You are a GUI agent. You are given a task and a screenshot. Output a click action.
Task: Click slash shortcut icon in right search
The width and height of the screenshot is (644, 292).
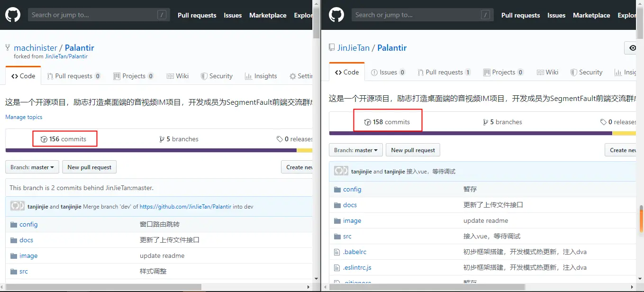485,15
